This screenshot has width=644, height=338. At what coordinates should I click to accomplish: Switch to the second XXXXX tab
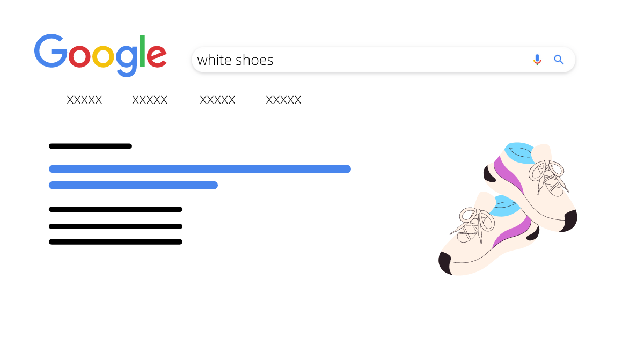[150, 100]
